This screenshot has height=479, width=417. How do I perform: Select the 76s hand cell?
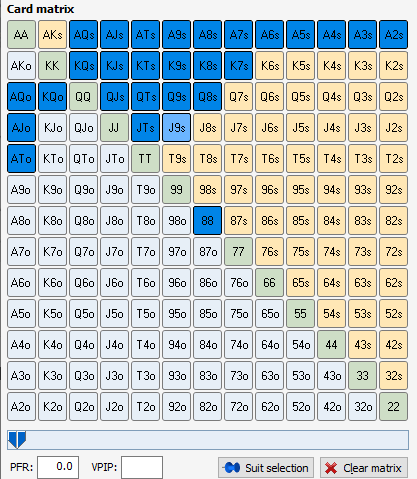click(x=269, y=252)
